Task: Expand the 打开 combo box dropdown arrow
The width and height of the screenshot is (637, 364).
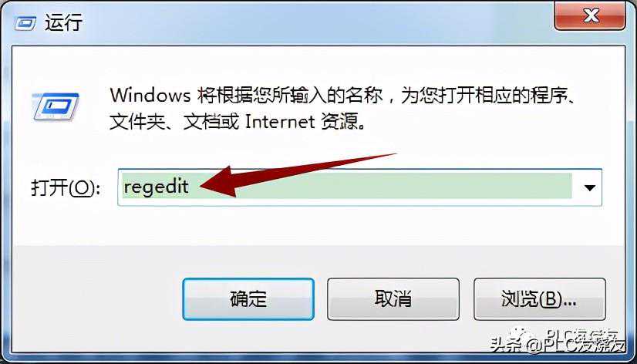Action: (589, 187)
